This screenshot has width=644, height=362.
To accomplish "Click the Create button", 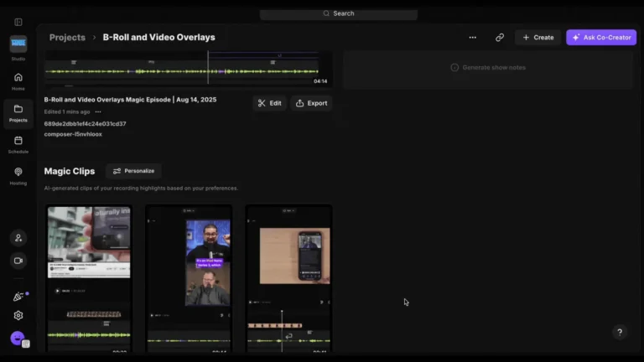I will (538, 38).
